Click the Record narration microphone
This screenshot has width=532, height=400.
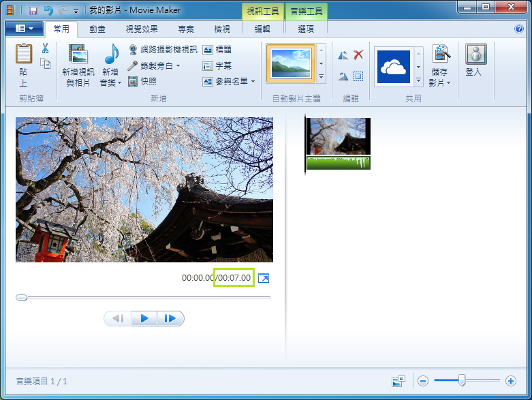[132, 65]
